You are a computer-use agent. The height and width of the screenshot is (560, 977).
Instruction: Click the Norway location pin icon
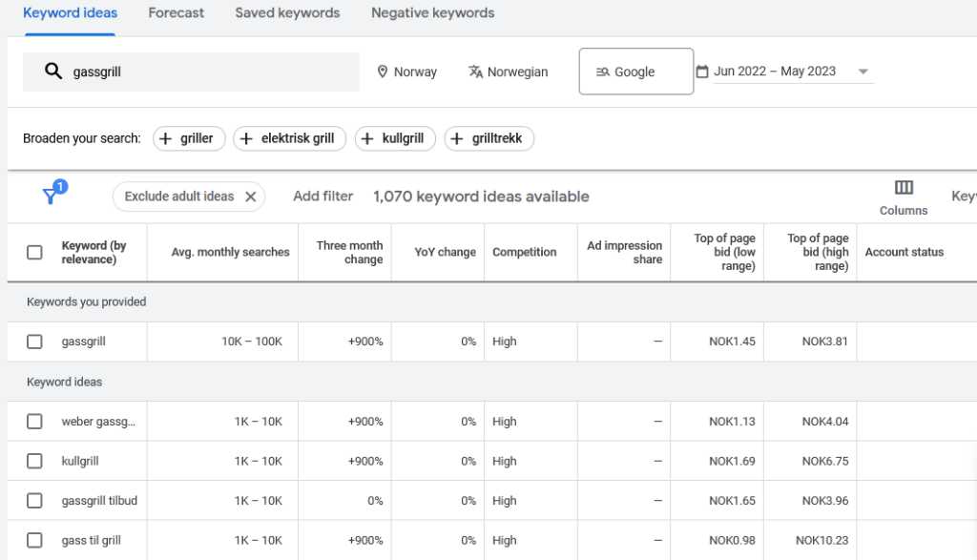[x=383, y=72]
